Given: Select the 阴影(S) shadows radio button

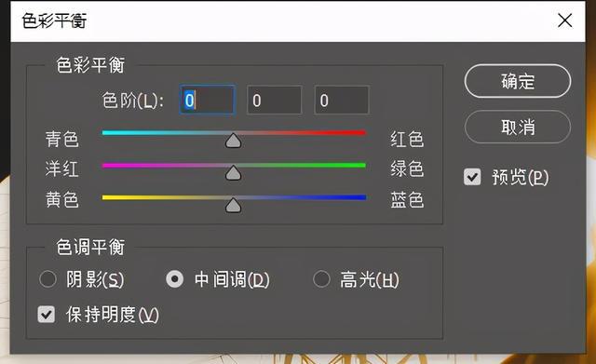Looking at the screenshot, I should (x=47, y=279).
